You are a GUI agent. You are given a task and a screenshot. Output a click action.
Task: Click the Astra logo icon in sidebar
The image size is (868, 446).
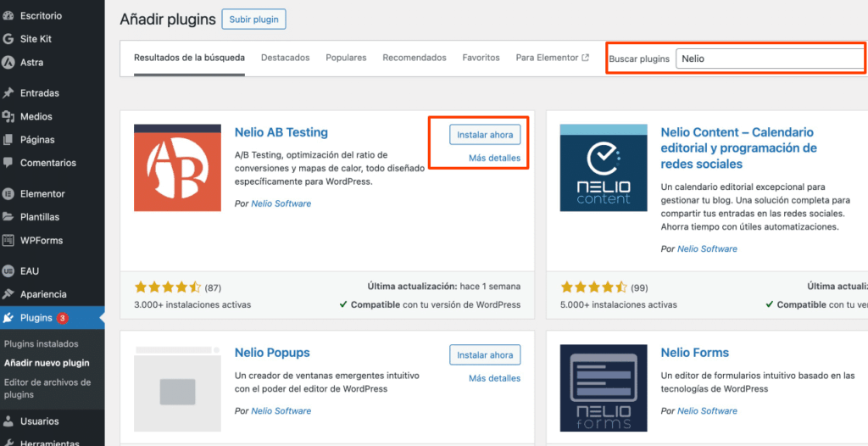click(8, 63)
